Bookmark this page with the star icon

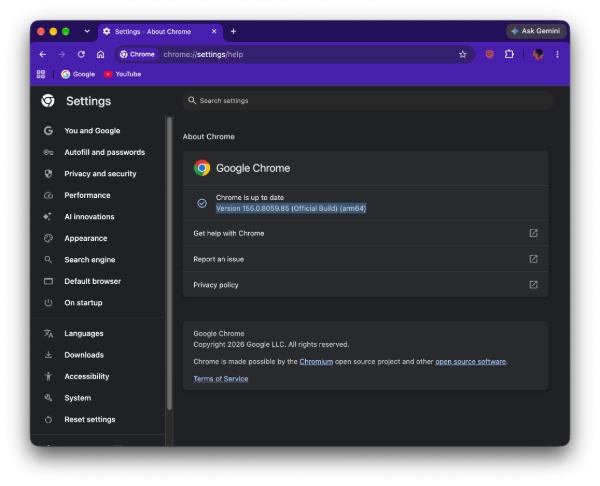[x=463, y=54]
